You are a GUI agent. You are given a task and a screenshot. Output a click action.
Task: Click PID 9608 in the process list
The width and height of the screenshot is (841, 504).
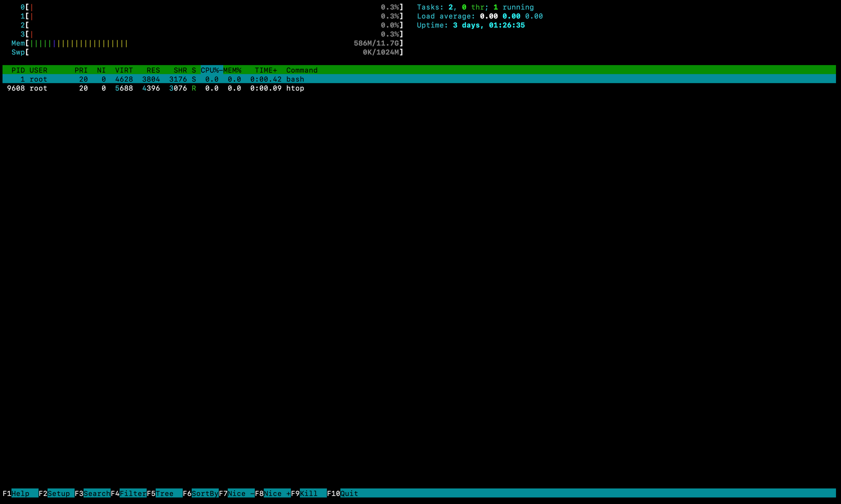coord(16,88)
